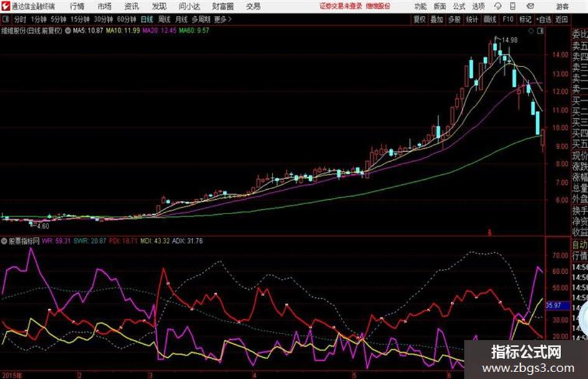Switch to the 1分钟 period tab
The width and height of the screenshot is (588, 379).
39,19
